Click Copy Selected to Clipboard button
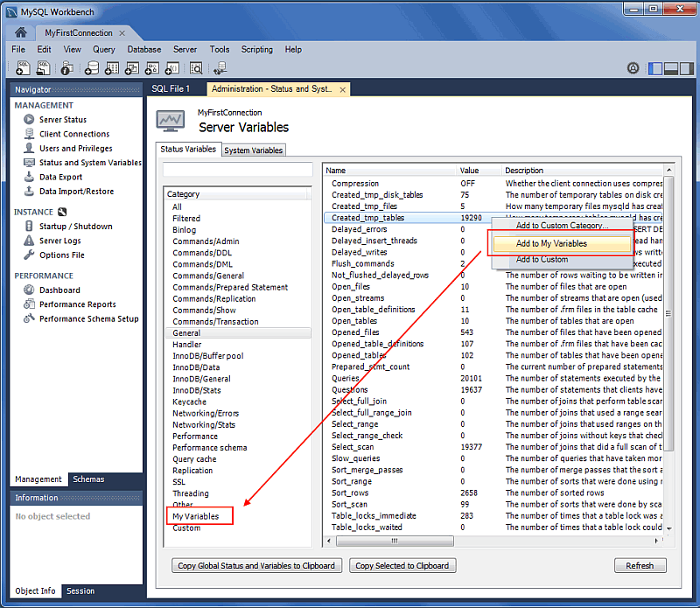The height and width of the screenshot is (608, 700). (x=402, y=566)
